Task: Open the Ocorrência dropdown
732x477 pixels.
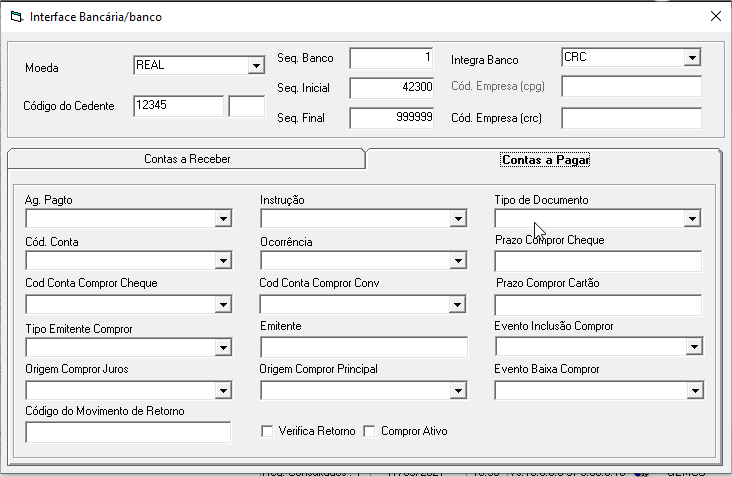Action: tap(458, 260)
